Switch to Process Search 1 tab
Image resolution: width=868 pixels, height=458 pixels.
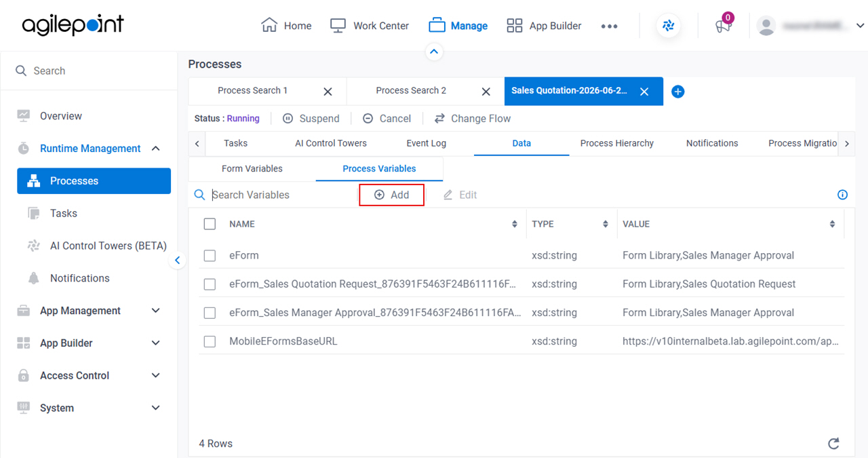252,90
